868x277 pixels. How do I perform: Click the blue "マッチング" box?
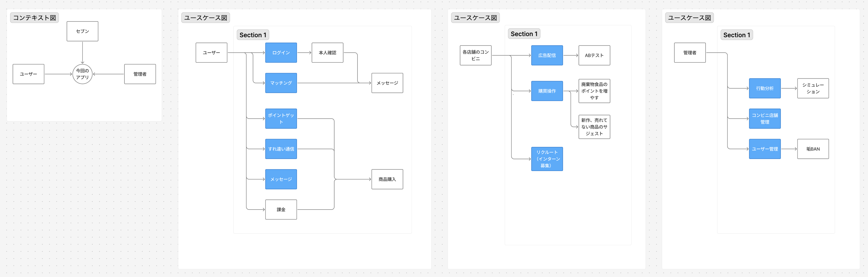pos(281,83)
